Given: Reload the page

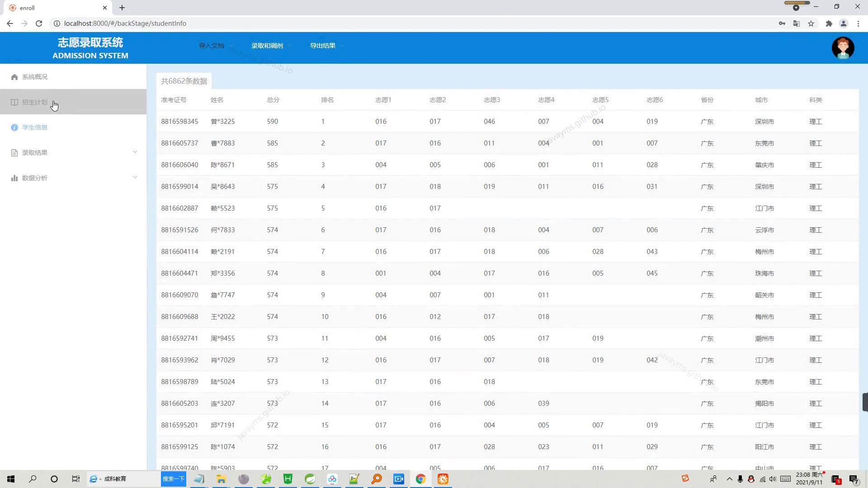Looking at the screenshot, I should [x=39, y=23].
